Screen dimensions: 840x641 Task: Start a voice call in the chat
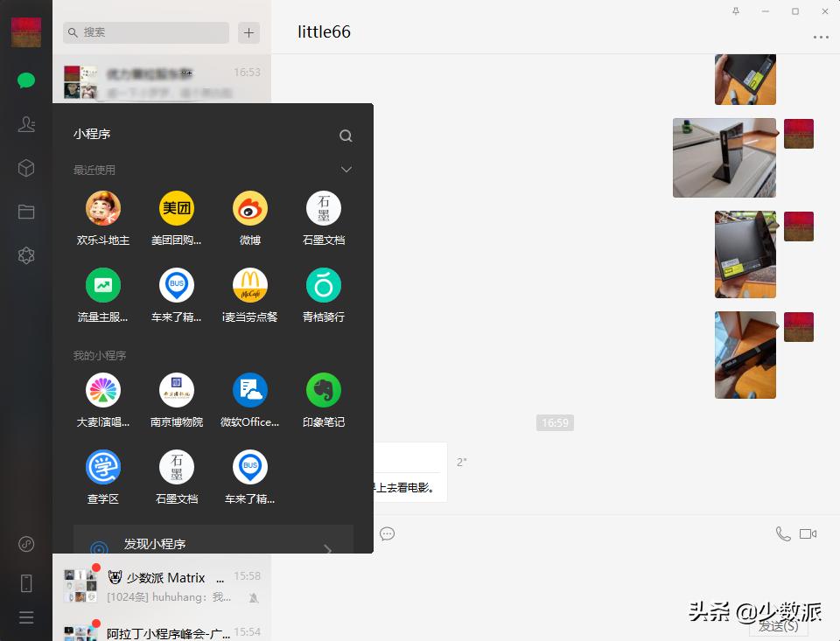pyautogui.click(x=781, y=533)
